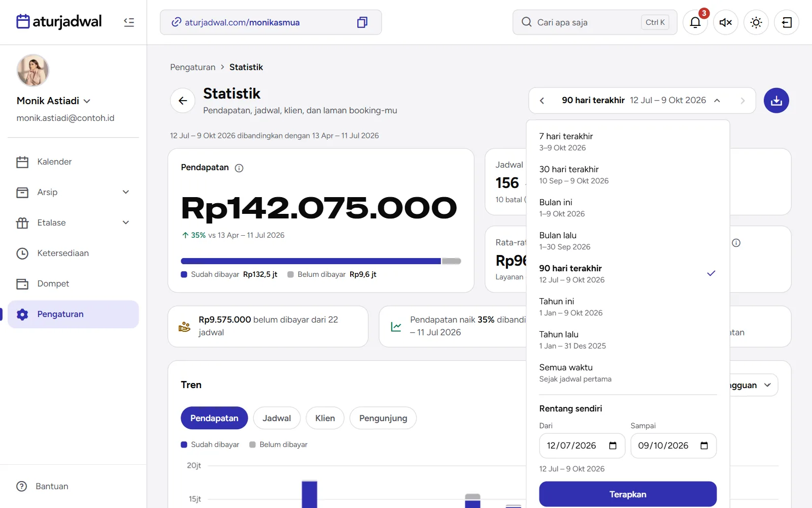Pick Tahun lalu date range

point(628,340)
